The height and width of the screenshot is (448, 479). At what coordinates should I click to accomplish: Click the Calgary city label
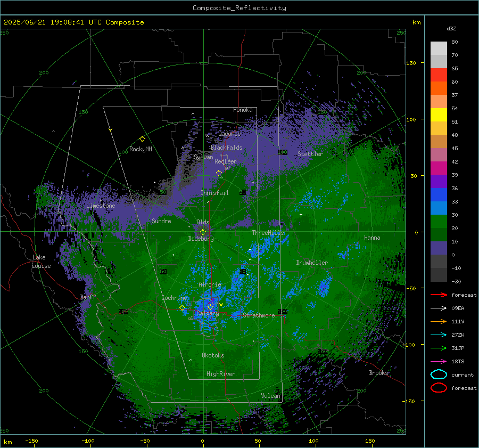point(208,313)
